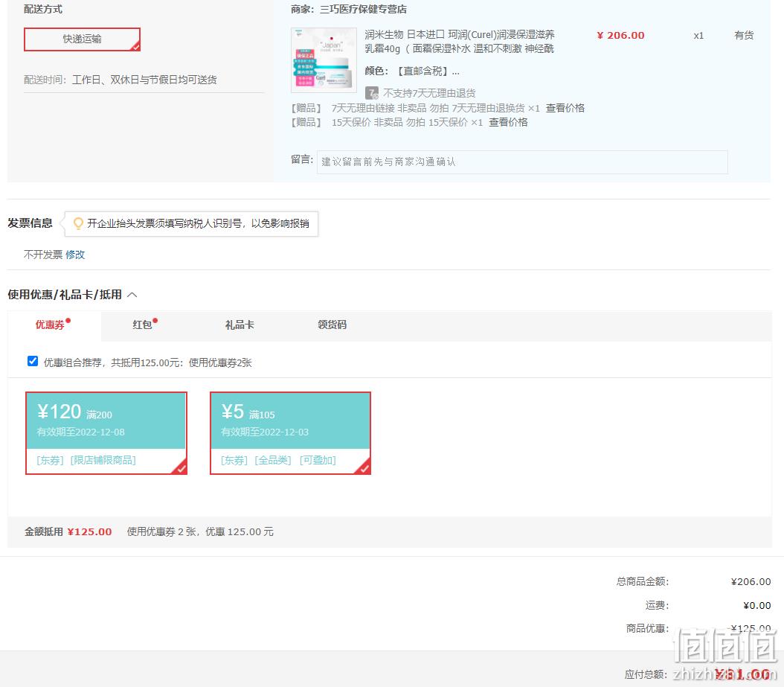Click the 配送时间 delivery time text

(120, 80)
